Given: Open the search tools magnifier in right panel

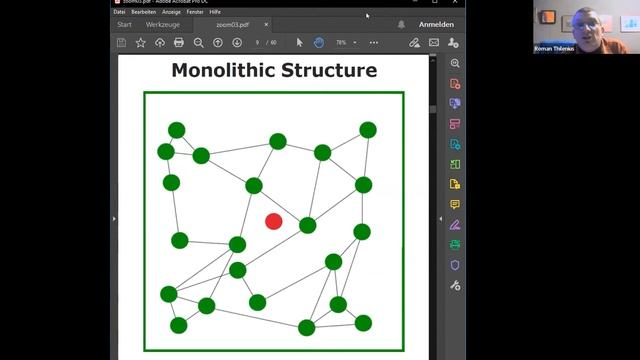Looking at the screenshot, I should (x=455, y=63).
